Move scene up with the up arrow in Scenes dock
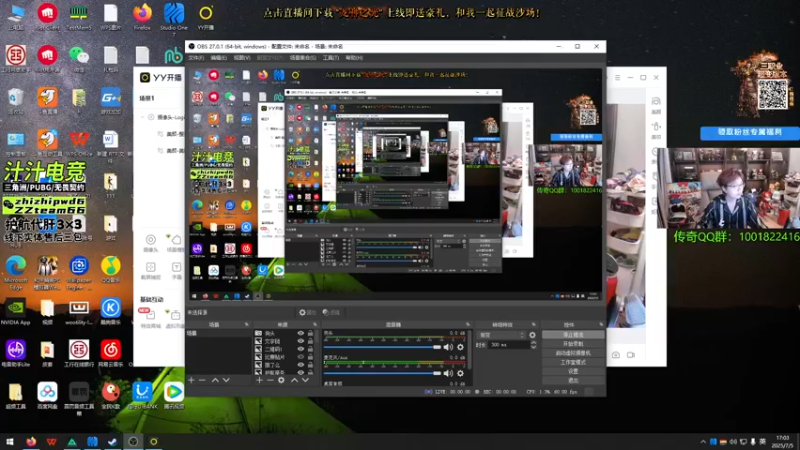This screenshot has height=450, width=800. coord(215,380)
